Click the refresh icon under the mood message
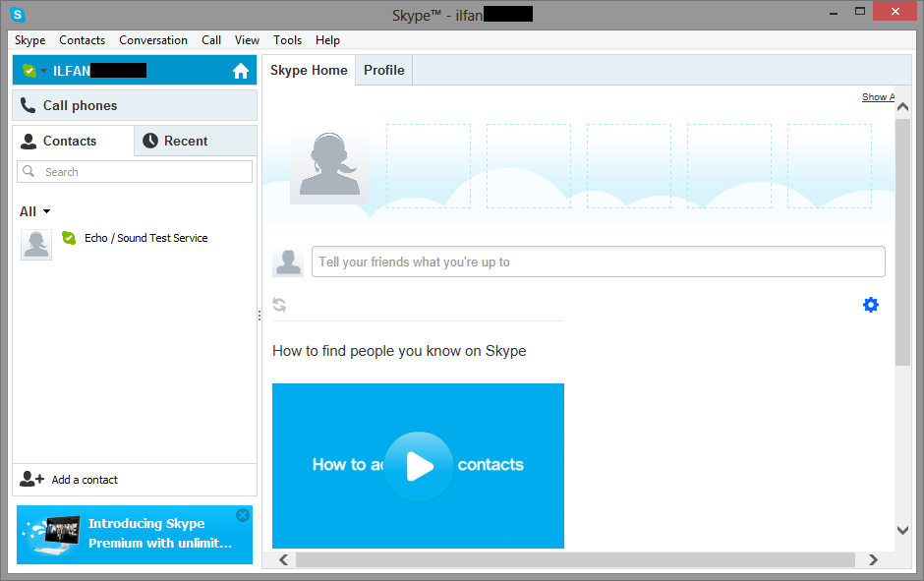924x581 pixels. click(x=279, y=306)
